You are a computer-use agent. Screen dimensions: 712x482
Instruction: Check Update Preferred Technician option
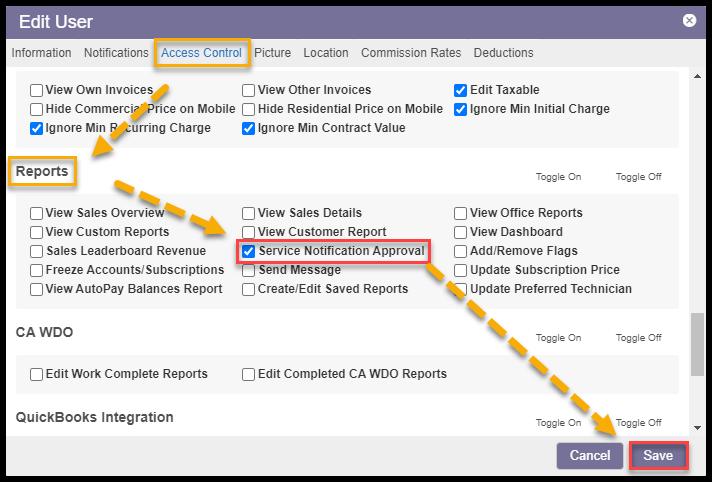tap(461, 289)
